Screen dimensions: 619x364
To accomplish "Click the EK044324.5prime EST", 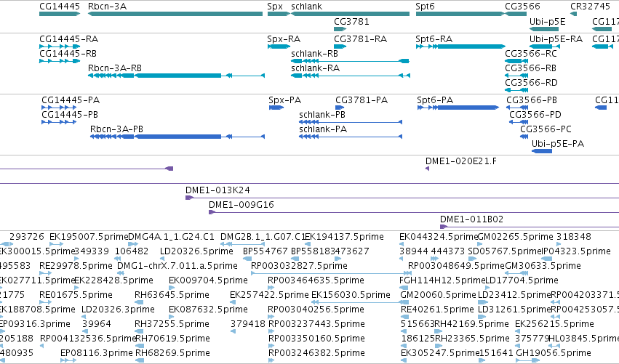I will pos(402,244).
